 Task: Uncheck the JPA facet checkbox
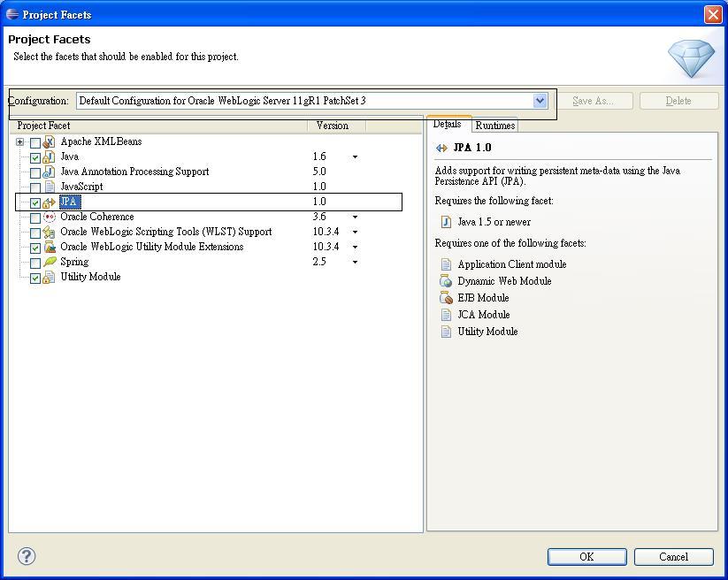click(35, 202)
